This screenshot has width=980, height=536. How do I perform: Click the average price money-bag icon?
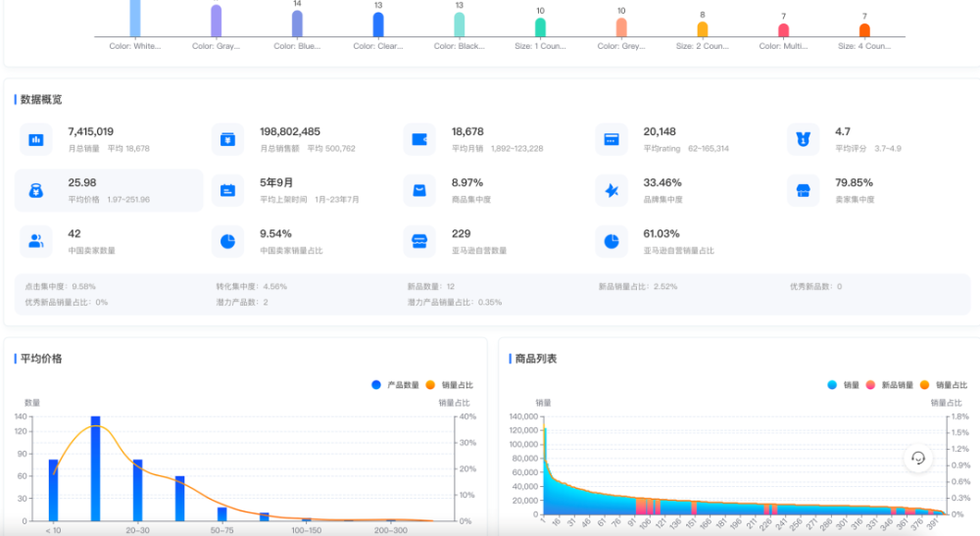[36, 190]
